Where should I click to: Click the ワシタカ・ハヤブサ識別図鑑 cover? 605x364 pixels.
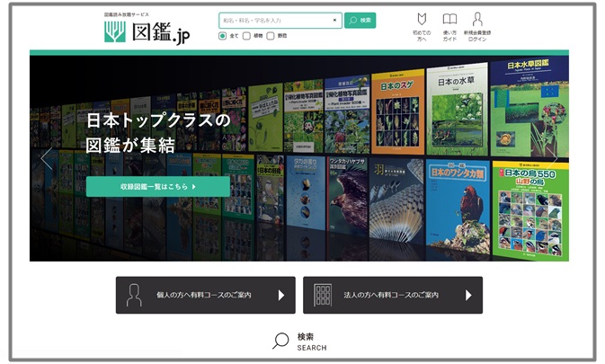(x=347, y=196)
